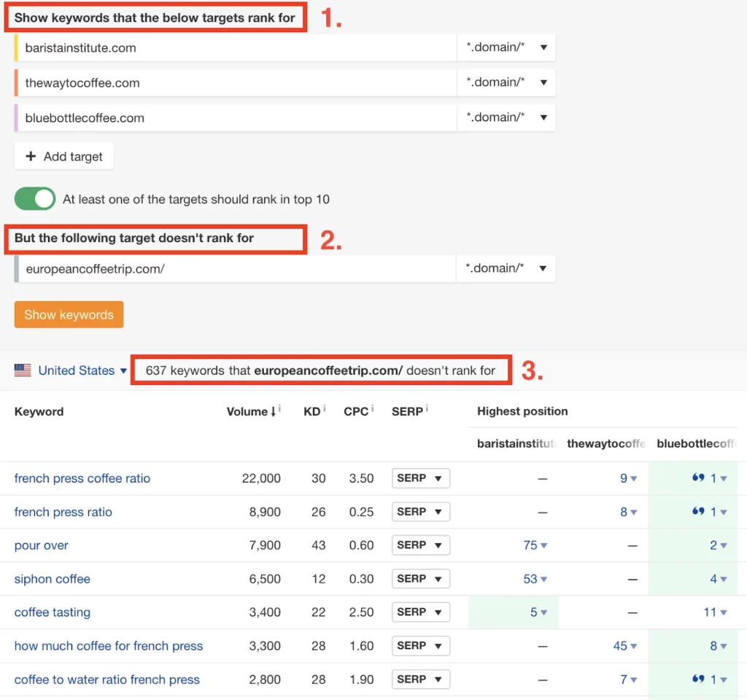Open the siphon coffee keyword link
747x700 pixels.
pyautogui.click(x=52, y=579)
